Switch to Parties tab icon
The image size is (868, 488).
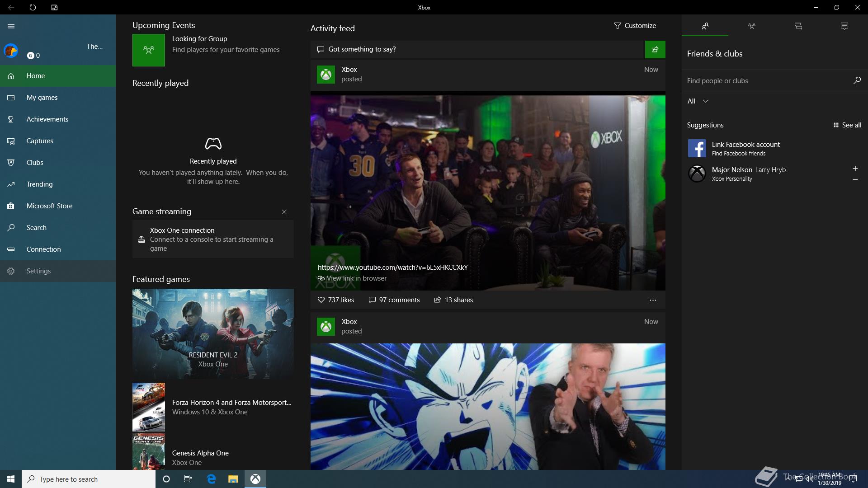[751, 26]
